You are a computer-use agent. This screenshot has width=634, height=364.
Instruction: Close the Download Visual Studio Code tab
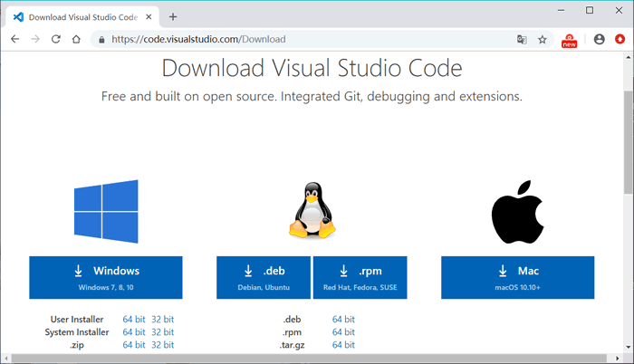149,17
